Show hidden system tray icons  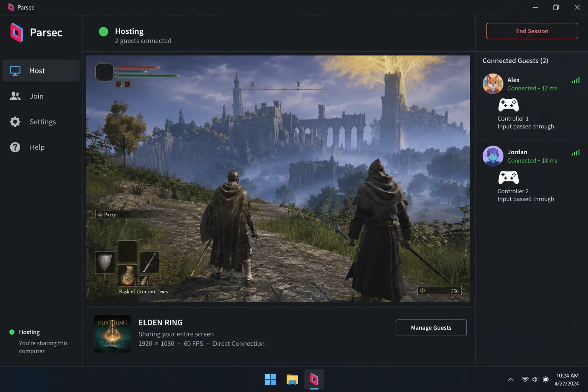(x=510, y=379)
